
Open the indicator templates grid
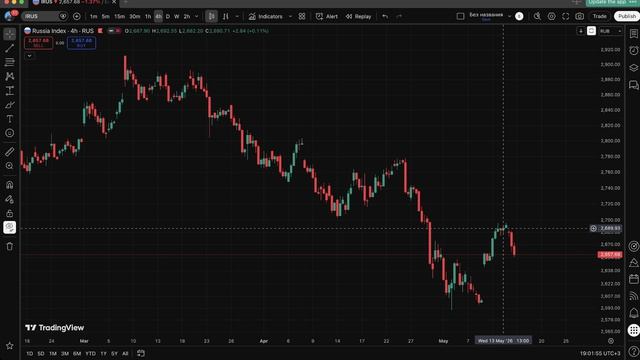pyautogui.click(x=302, y=16)
